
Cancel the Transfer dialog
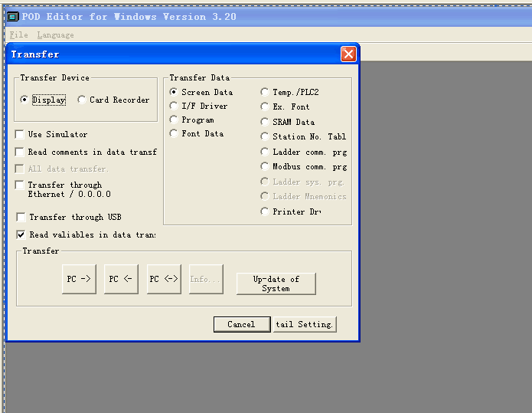point(242,324)
